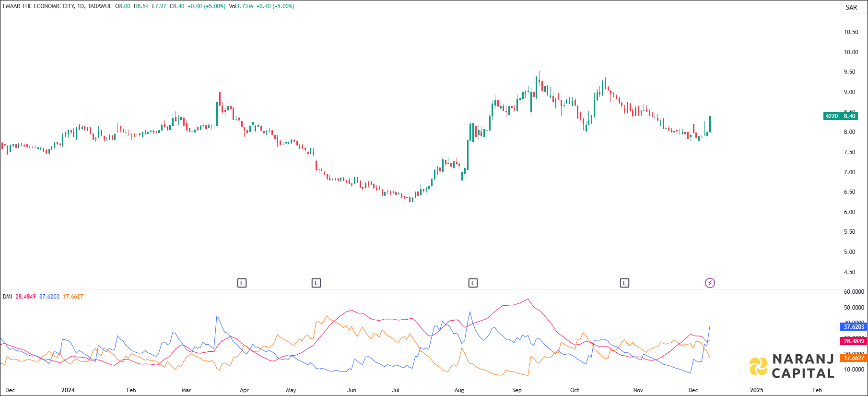Click the Jun label on time axis
Screen dimensions: 868x396
click(352, 390)
